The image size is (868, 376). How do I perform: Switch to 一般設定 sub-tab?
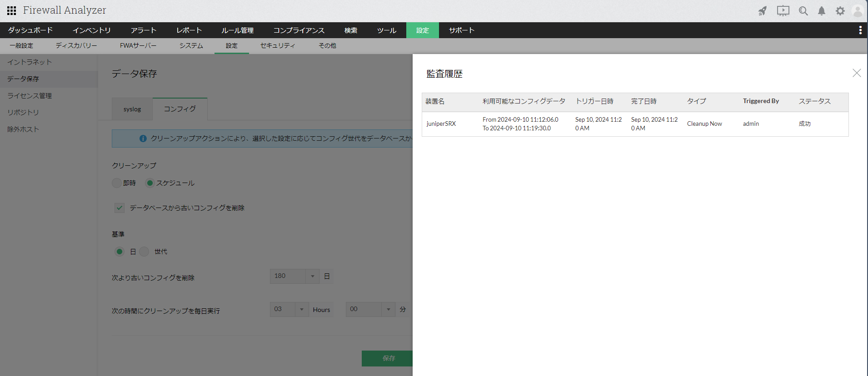21,46
